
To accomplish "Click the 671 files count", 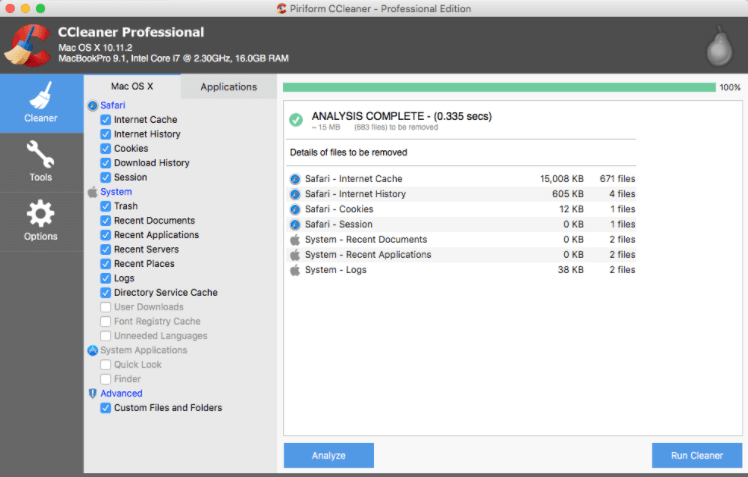I will click(617, 179).
